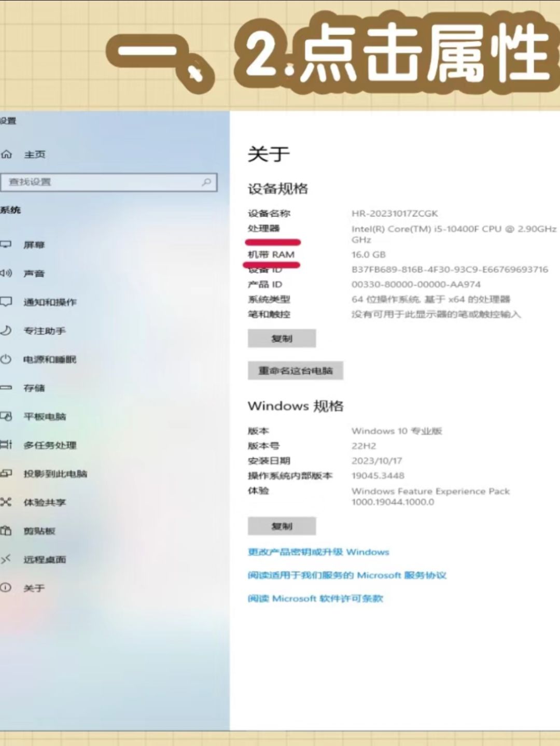Click the Intel Core i5-10400F processor value
560x746 pixels.
454,234
